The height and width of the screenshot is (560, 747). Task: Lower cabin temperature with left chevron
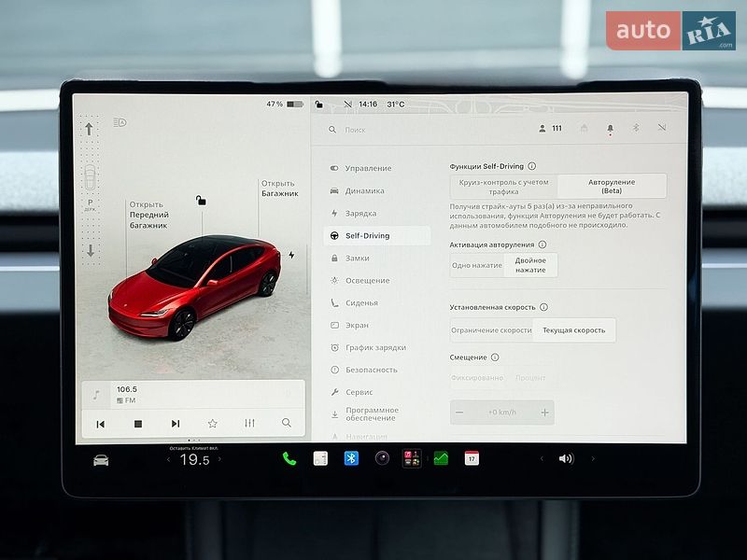point(168,459)
